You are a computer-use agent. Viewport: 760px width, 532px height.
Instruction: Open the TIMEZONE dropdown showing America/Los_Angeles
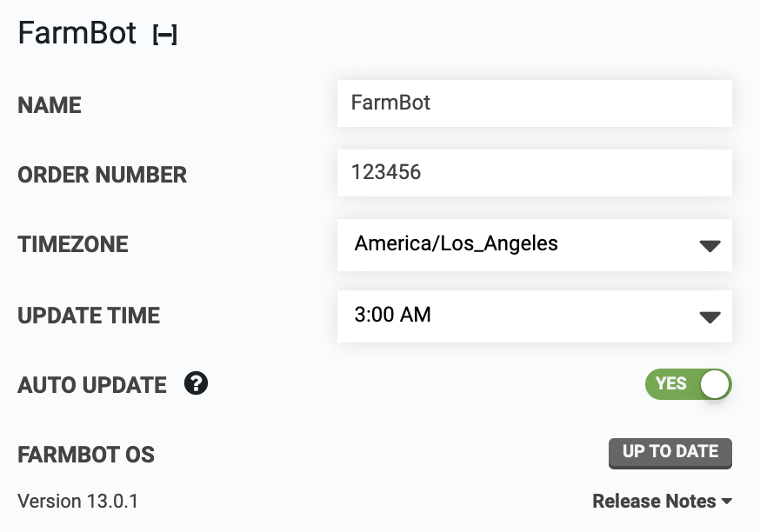[x=534, y=244]
